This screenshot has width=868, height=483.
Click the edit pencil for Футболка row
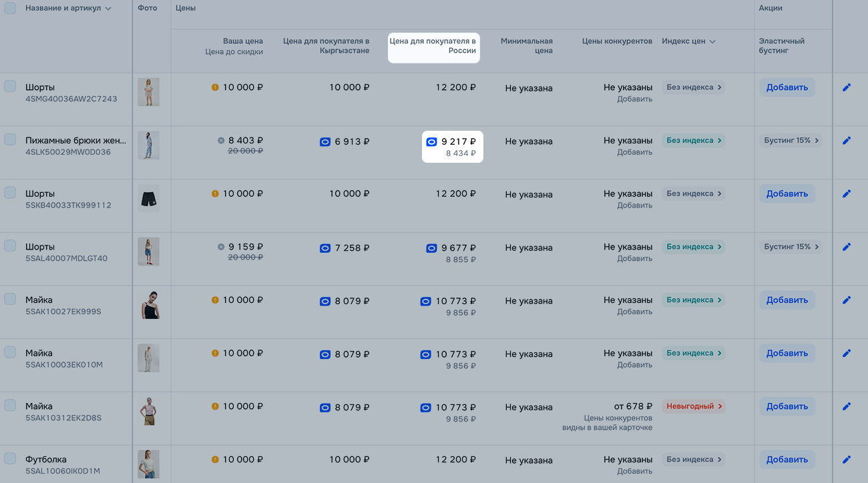pos(847,460)
